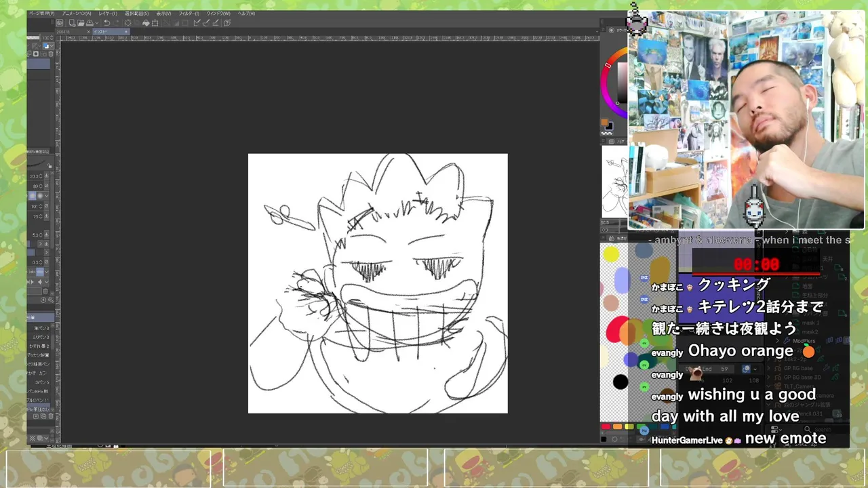Click the Clear (dotted circle) icon
This screenshot has height=488, width=868.
point(128,23)
